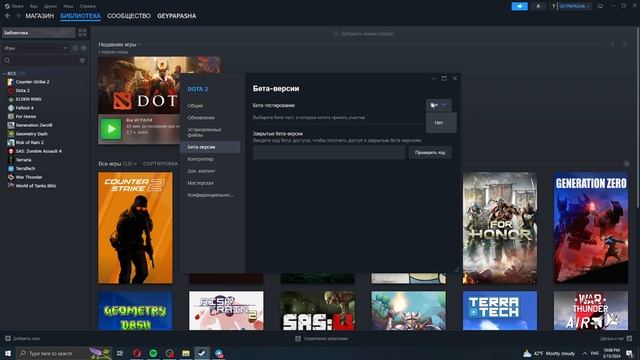Click the Проверить код button
This screenshot has width=640, height=360.
tap(430, 153)
